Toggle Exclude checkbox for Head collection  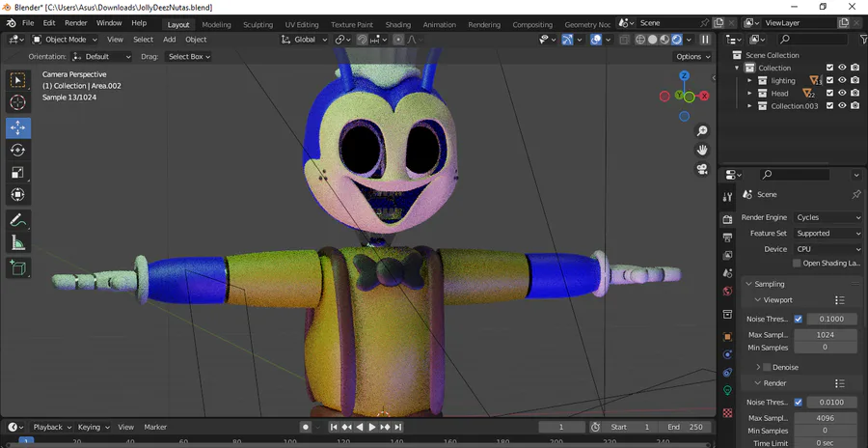coord(829,93)
